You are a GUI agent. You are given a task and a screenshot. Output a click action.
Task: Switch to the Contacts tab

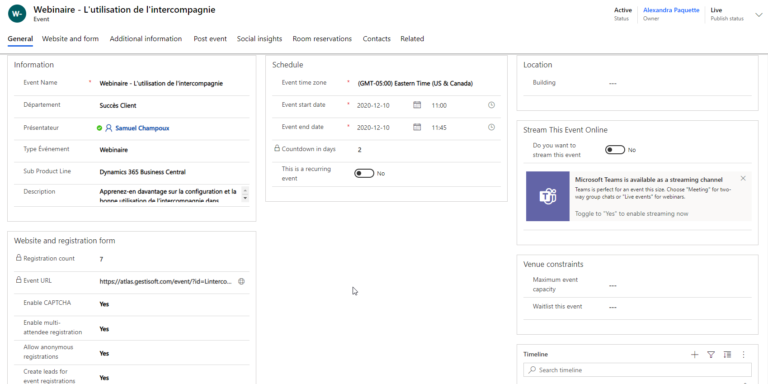377,39
